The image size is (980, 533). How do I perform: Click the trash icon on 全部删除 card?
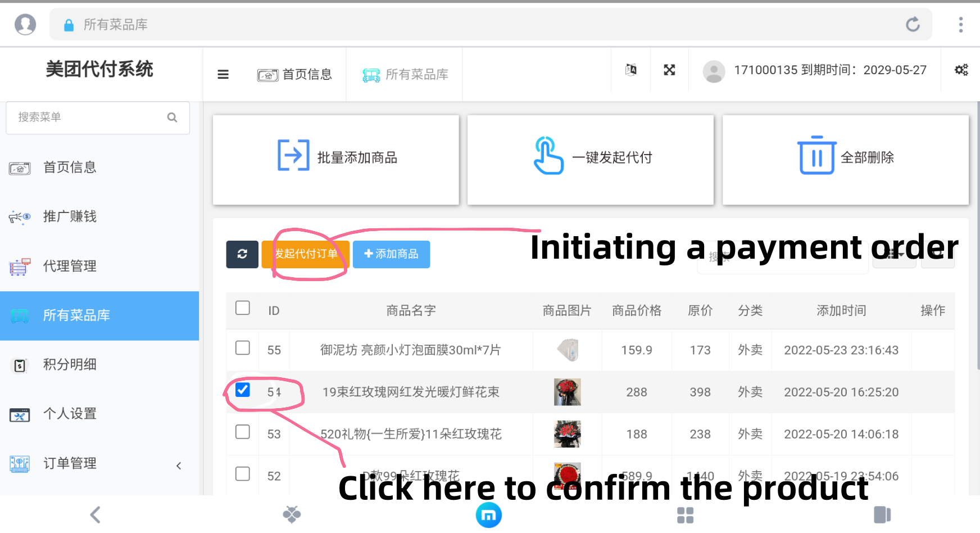click(x=816, y=155)
